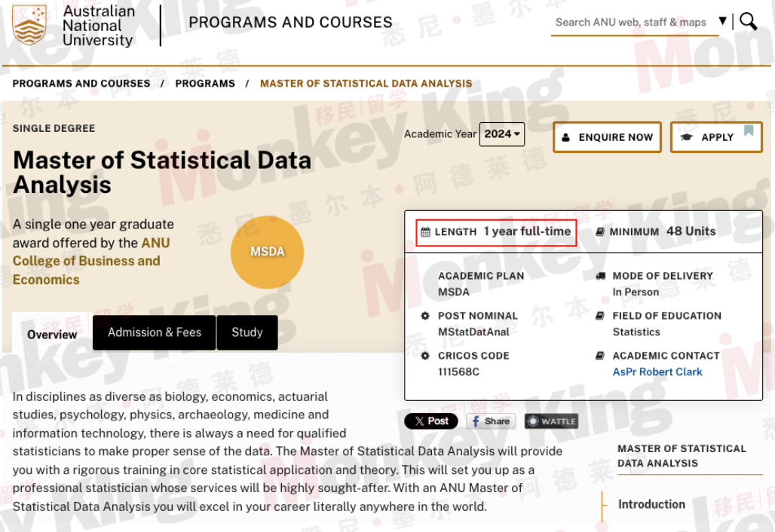Click the Facebook Share button
This screenshot has height=532, width=775.
[x=491, y=421]
